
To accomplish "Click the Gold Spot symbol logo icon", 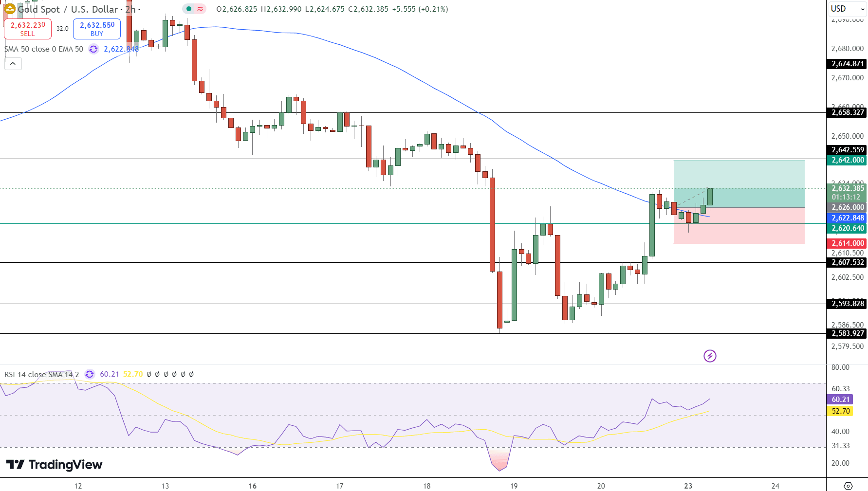I will click(10, 9).
